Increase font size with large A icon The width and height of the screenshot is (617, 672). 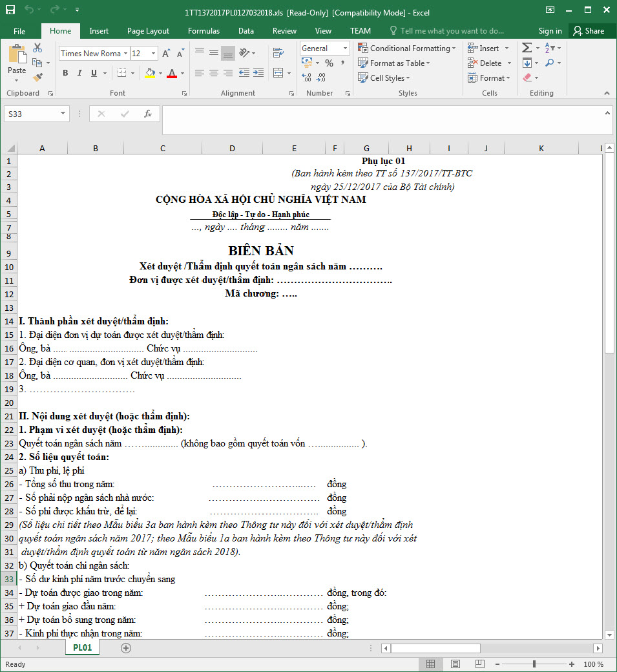166,54
